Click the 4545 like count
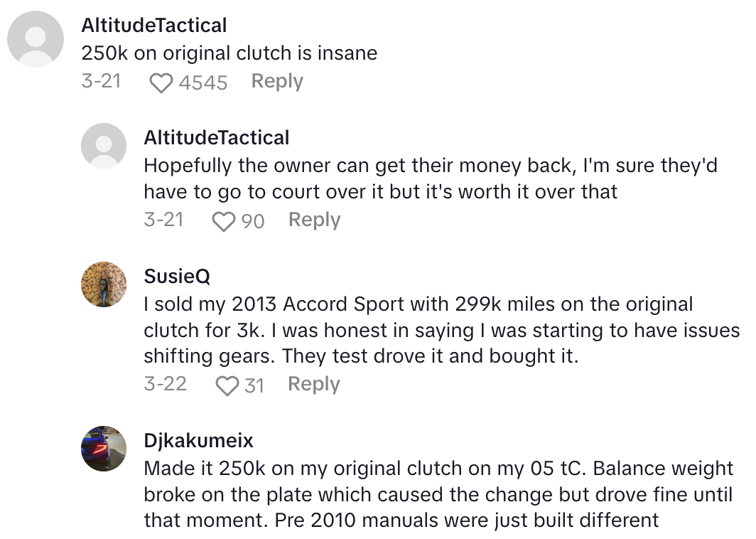Screen dimensions: 756x539 click(x=203, y=83)
